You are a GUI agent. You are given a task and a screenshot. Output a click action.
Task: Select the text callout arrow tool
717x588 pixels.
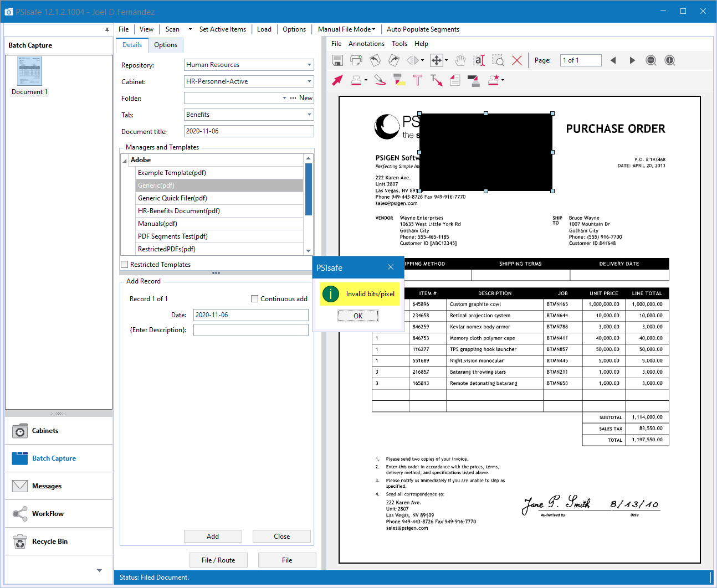coord(437,80)
